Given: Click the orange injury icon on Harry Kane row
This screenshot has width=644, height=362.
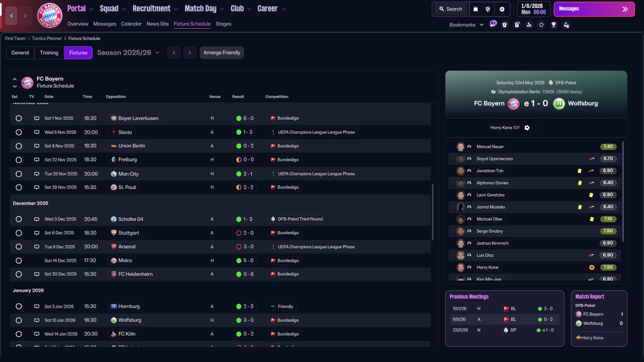Looking at the screenshot, I should (592, 267).
